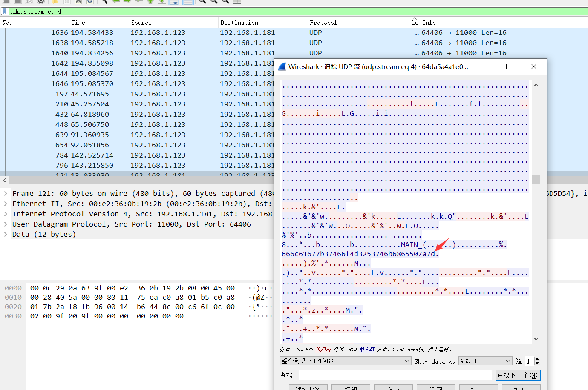Select packet number 448 row
This screenshot has height=390, width=588.
point(137,125)
